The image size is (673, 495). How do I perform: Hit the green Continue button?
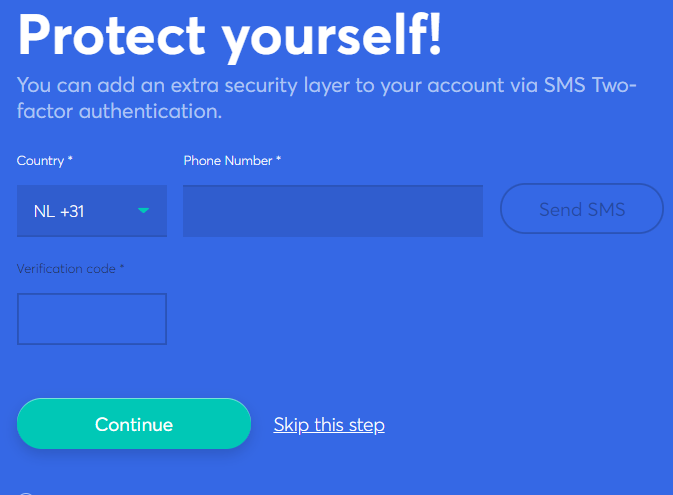133,425
